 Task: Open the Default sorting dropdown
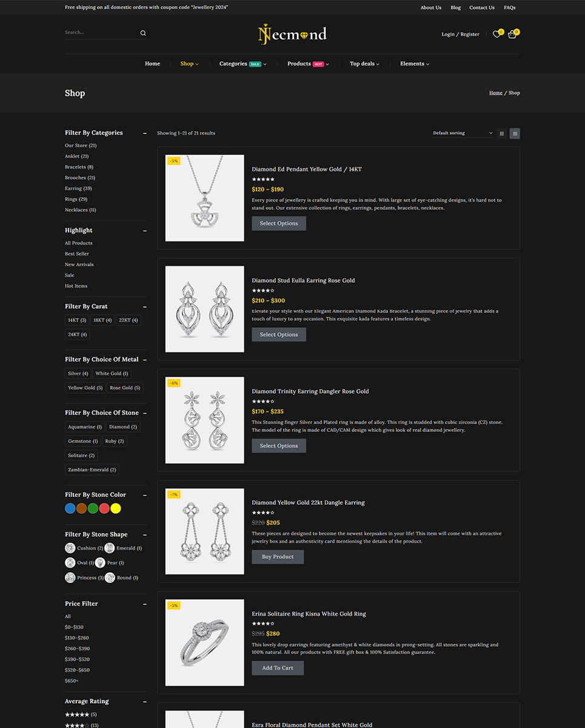coord(463,133)
